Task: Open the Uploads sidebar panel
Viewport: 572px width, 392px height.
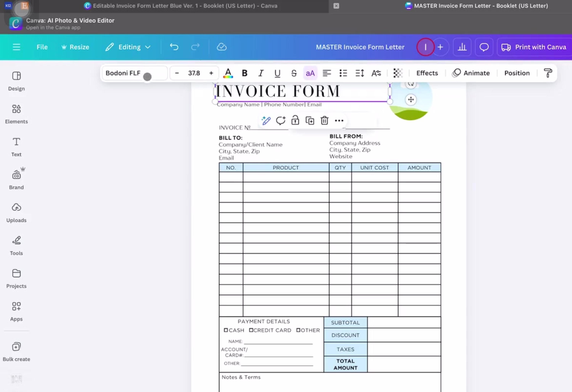Action: (x=16, y=213)
